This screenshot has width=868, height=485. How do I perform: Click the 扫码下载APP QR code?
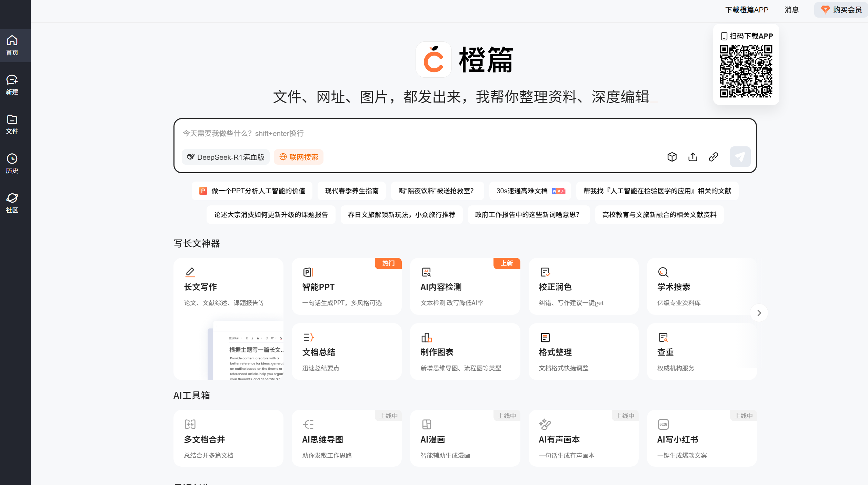pyautogui.click(x=746, y=71)
